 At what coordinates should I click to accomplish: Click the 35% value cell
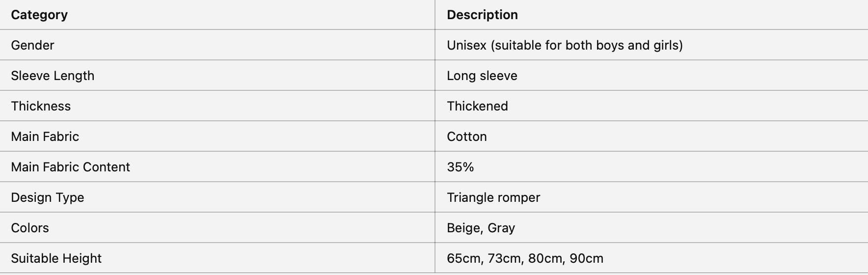point(460,167)
